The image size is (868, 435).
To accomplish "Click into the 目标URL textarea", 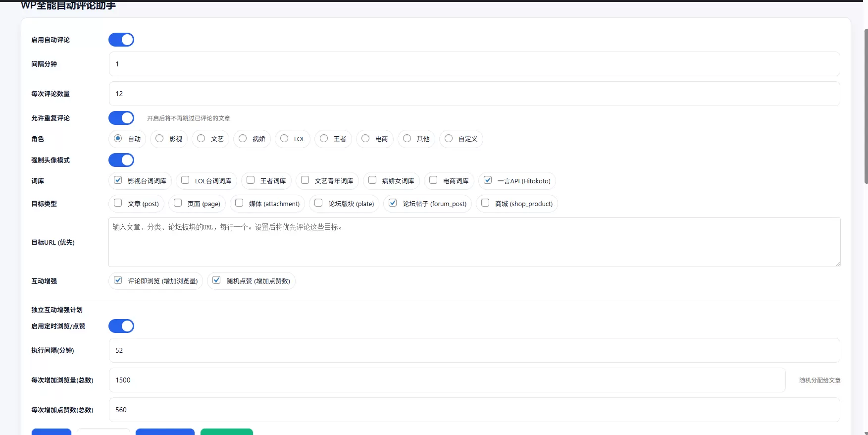I will (x=474, y=242).
